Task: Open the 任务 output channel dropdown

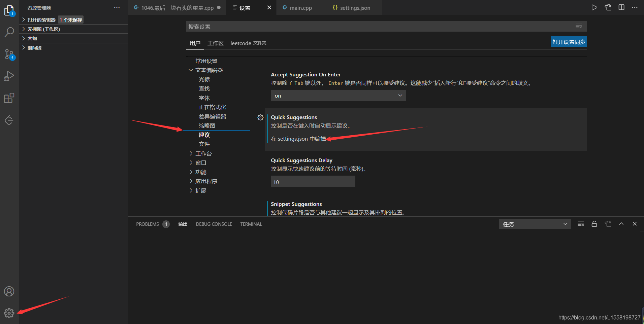Action: coord(535,224)
